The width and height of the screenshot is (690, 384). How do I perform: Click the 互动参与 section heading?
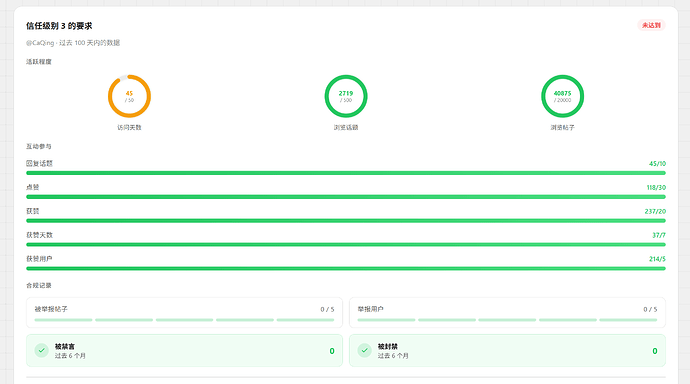39,146
